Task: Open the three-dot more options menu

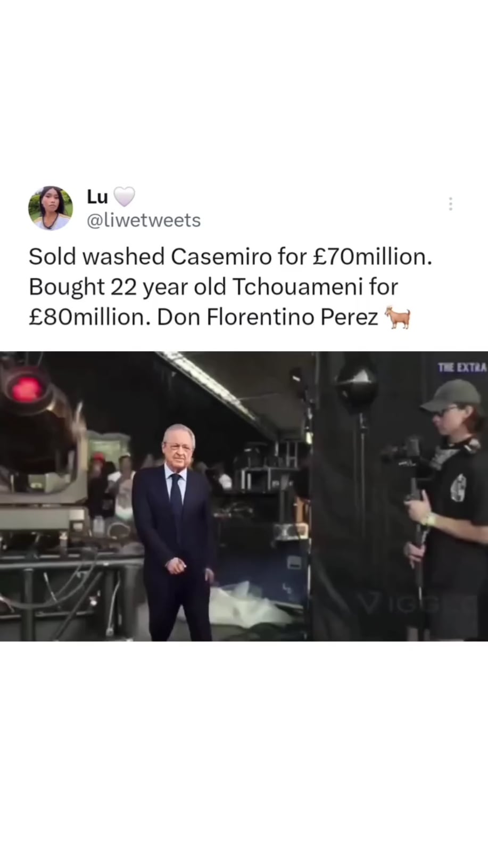Action: pyautogui.click(x=450, y=204)
